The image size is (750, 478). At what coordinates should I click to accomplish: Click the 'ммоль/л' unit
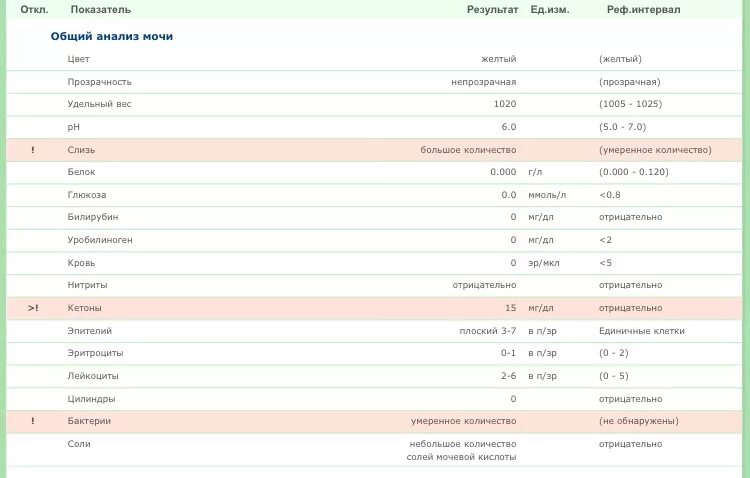(x=547, y=195)
